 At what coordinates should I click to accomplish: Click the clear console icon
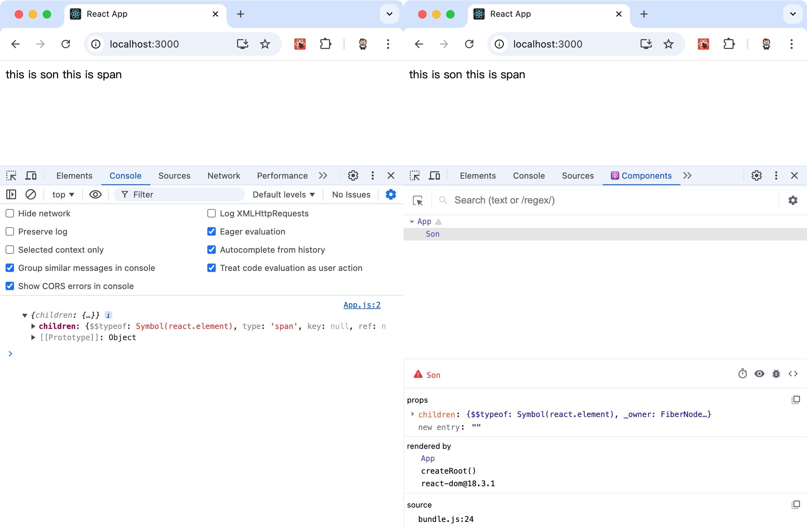click(x=31, y=194)
